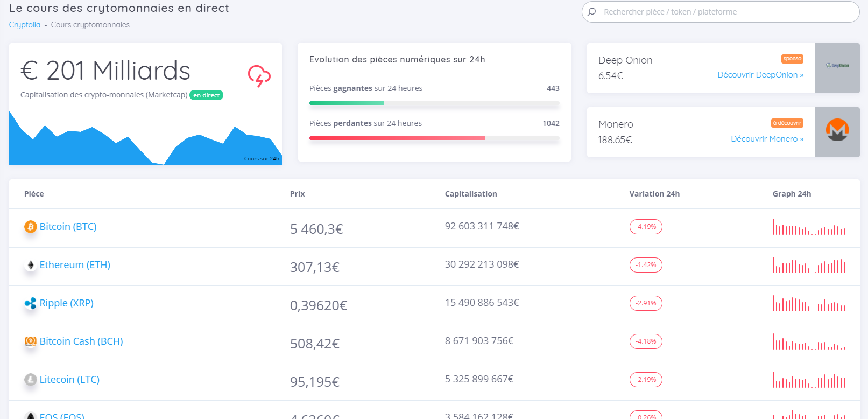Click the 'en direct' green badge
This screenshot has width=868, height=419.
point(207,95)
